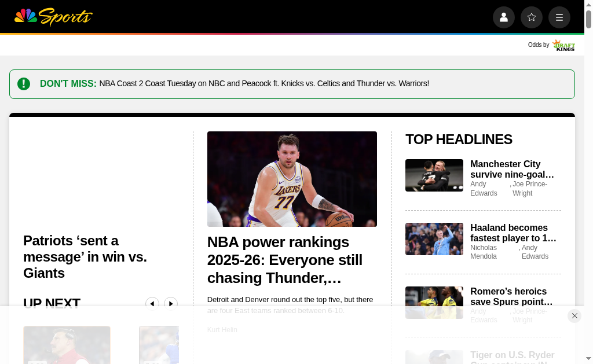Open NBA Coast 2 Coast Tuesday announcement
This screenshot has width=593, height=364.
click(263, 83)
